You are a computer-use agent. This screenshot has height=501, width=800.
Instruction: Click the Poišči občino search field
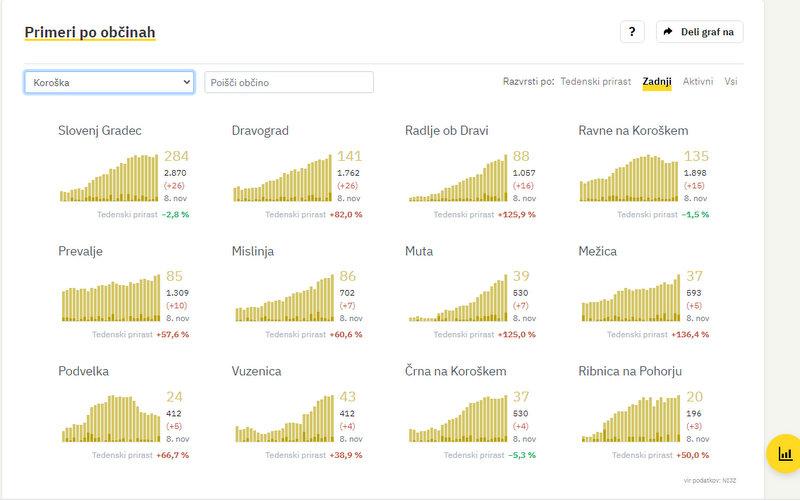coord(289,82)
